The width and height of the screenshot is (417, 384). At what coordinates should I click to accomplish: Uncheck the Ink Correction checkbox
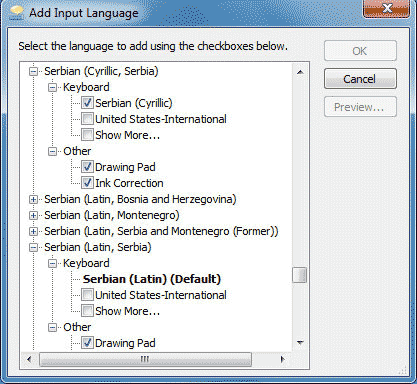click(87, 183)
